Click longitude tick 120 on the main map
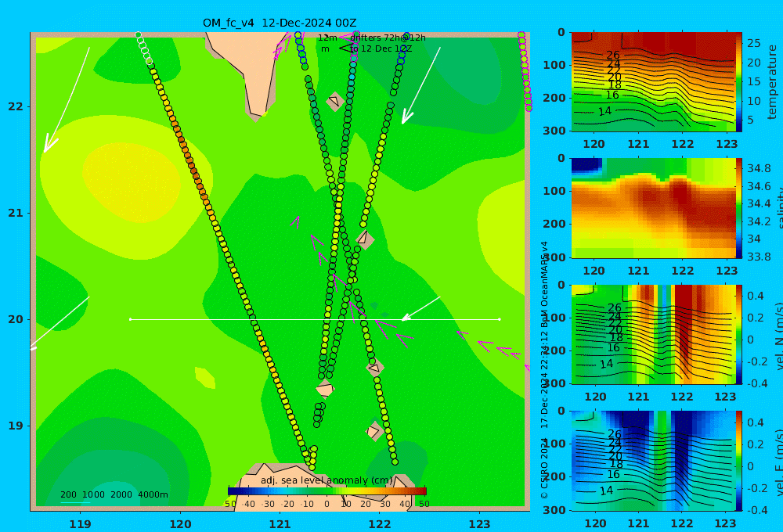783x532 pixels. click(x=180, y=524)
